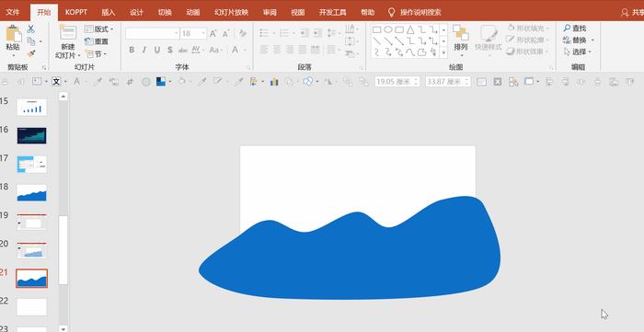
Task: Switch to the Insert (插入) tab
Action: [109, 12]
